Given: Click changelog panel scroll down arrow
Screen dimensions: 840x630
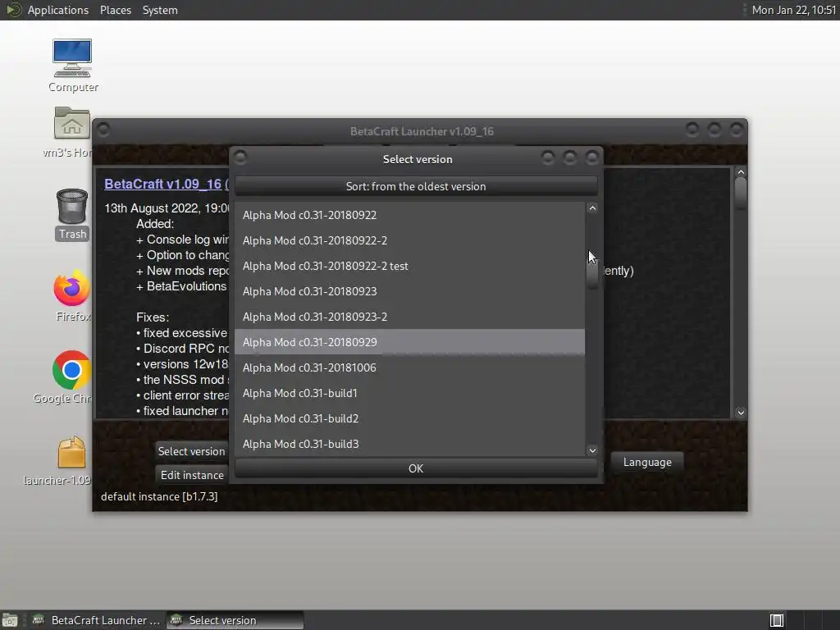Looking at the screenshot, I should 741,413.
